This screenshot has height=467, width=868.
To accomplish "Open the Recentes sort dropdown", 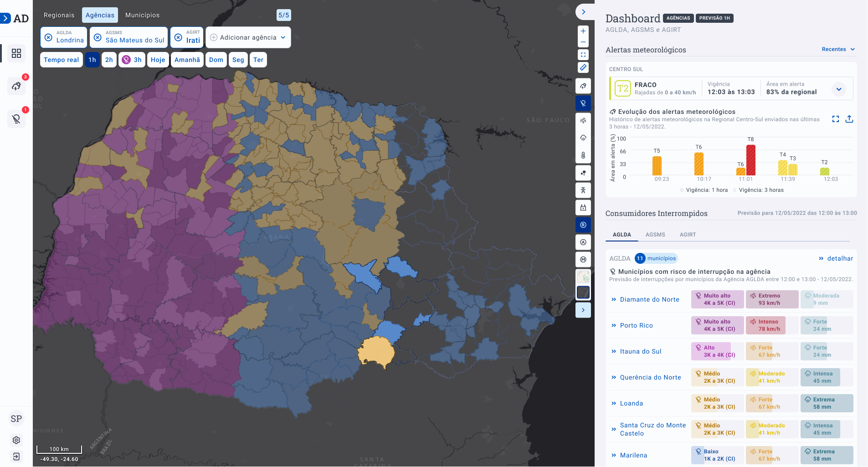I will (x=838, y=49).
